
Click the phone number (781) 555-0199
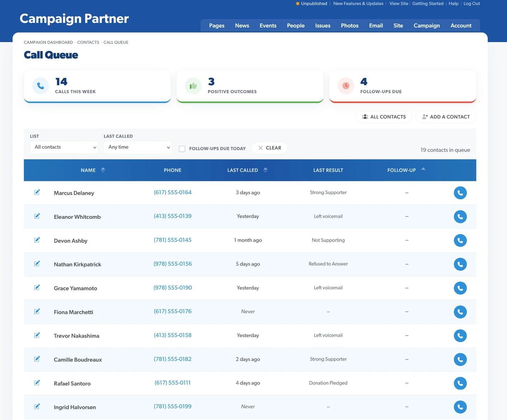(173, 407)
